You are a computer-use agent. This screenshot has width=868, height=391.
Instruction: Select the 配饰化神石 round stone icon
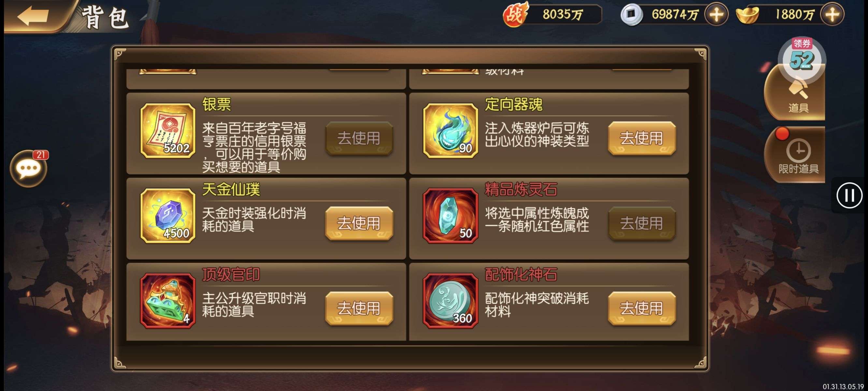click(451, 301)
